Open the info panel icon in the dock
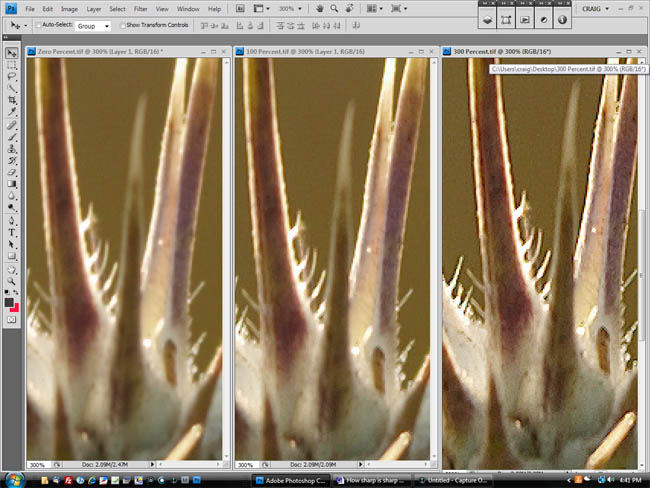Viewport: 650px width, 488px height. pos(562,19)
